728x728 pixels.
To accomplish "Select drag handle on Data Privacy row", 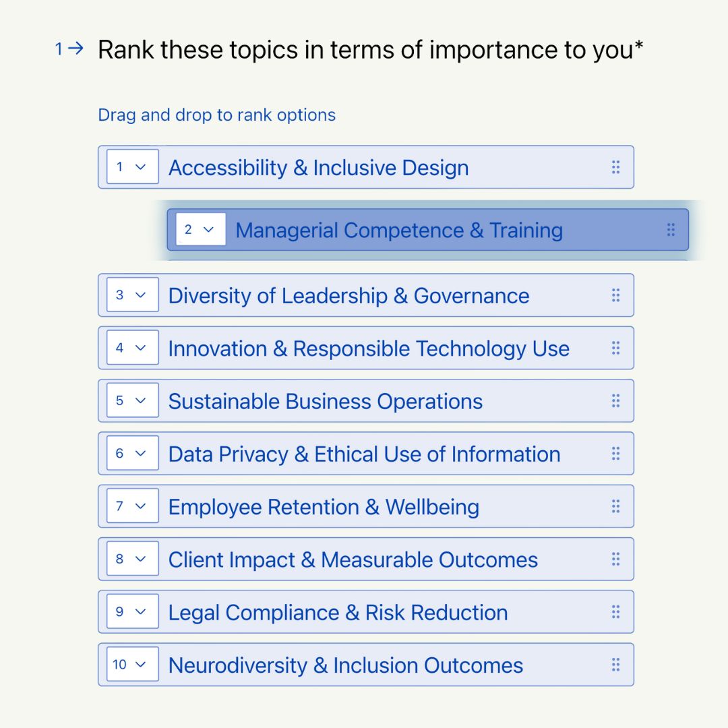I will coord(615,454).
